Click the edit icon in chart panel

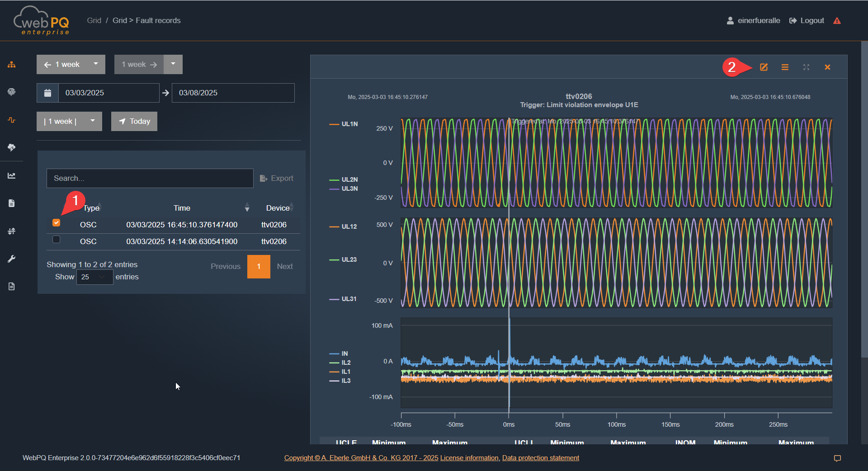pyautogui.click(x=764, y=67)
